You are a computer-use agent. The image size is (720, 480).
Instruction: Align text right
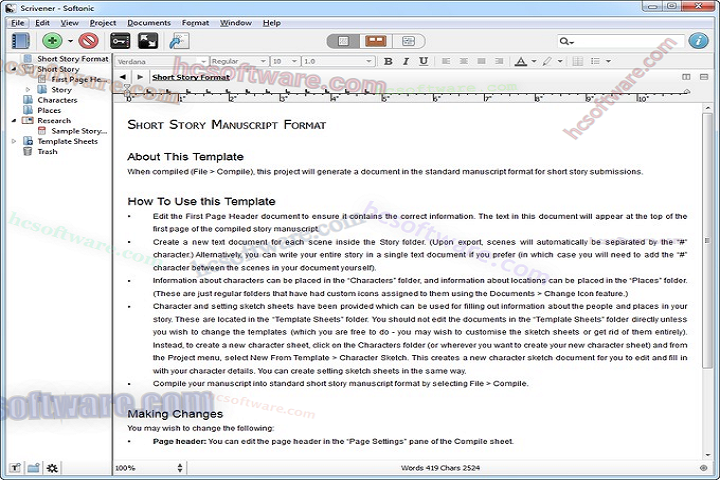pyautogui.click(x=499, y=61)
